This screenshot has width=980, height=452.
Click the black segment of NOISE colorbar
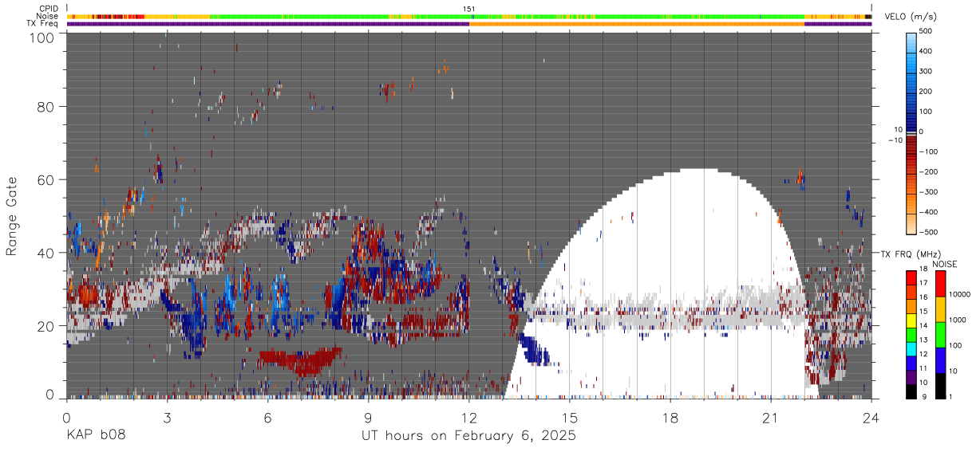(x=939, y=386)
